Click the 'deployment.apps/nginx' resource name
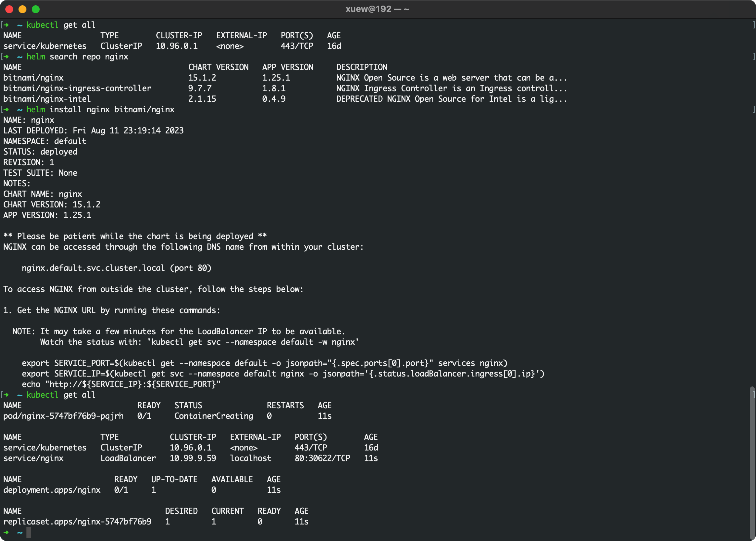Image resolution: width=756 pixels, height=541 pixels. click(52, 490)
